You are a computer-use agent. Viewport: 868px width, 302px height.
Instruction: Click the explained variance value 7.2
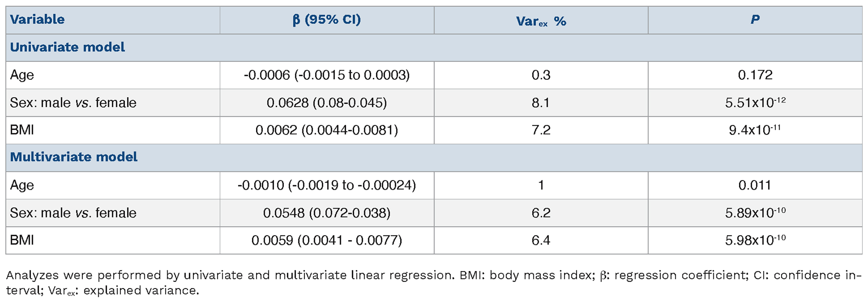click(541, 130)
